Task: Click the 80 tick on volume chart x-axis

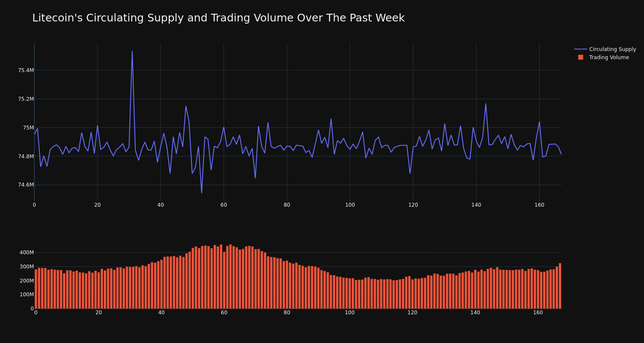Action: tap(287, 313)
